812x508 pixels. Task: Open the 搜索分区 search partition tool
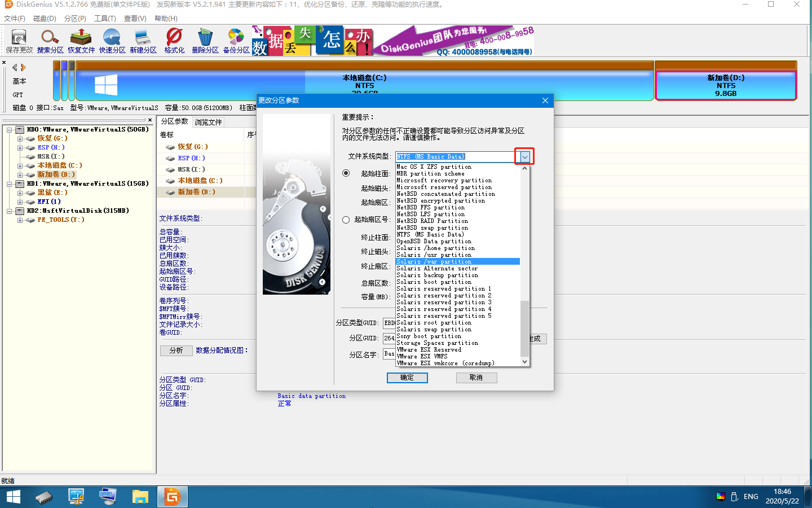pyautogui.click(x=50, y=41)
